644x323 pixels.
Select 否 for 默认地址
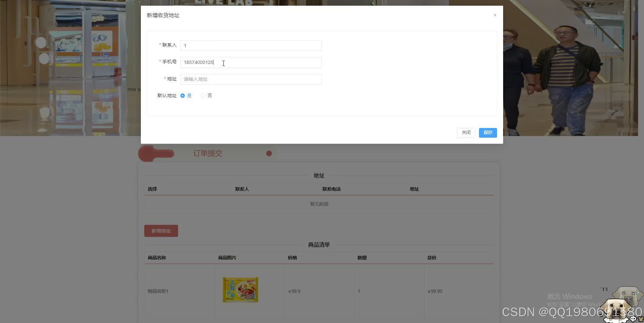(203, 95)
